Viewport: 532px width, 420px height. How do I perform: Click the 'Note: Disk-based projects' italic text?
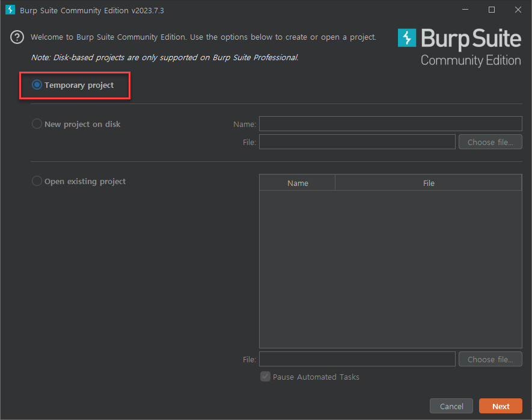tap(165, 57)
